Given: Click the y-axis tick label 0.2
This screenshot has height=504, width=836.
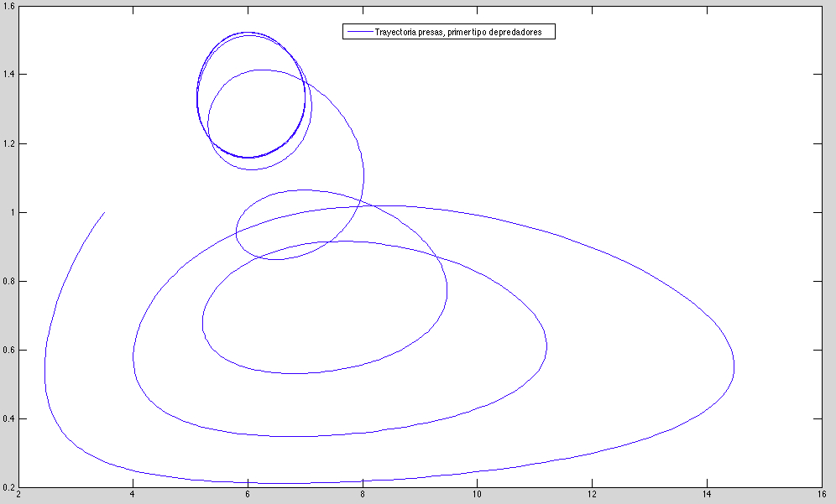Looking at the screenshot, I should pos(8,486).
